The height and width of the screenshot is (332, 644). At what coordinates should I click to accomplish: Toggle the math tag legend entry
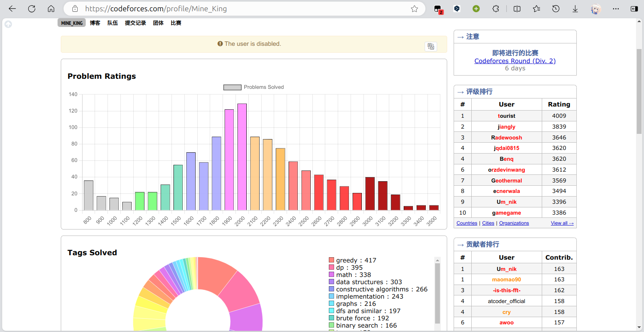point(350,275)
